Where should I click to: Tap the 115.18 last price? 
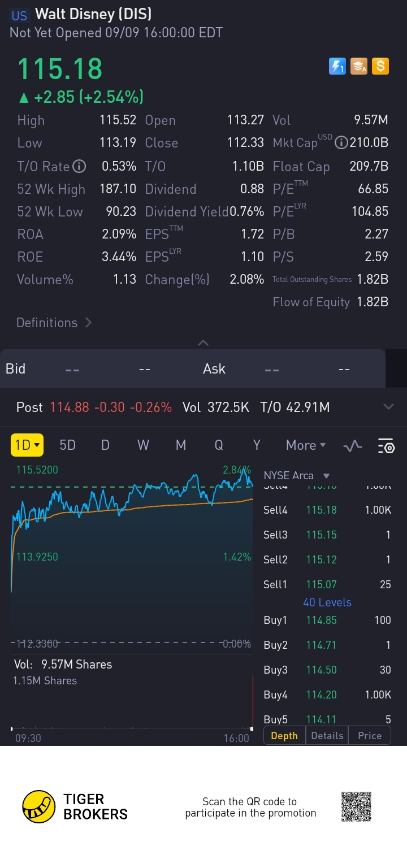[60, 69]
